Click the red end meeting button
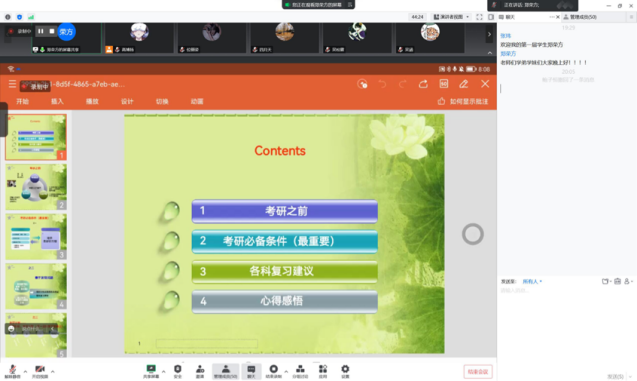637x381 pixels. [x=478, y=372]
